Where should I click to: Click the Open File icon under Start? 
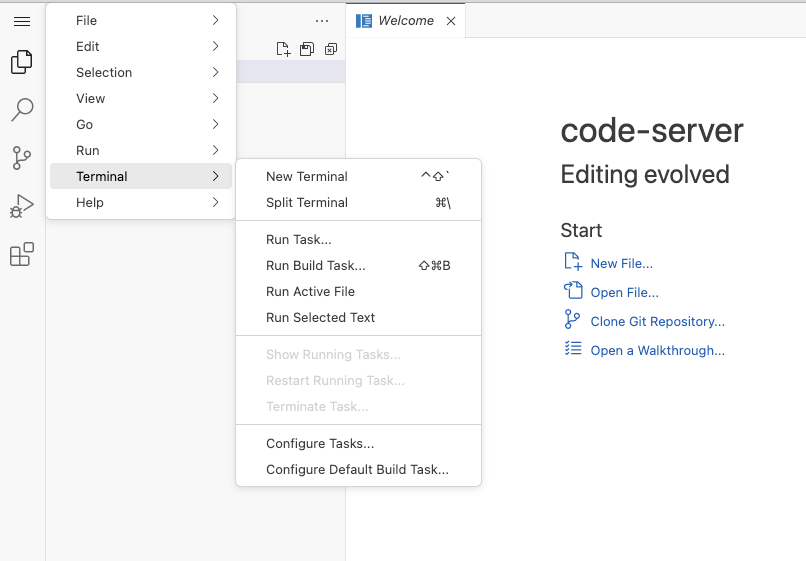573,290
